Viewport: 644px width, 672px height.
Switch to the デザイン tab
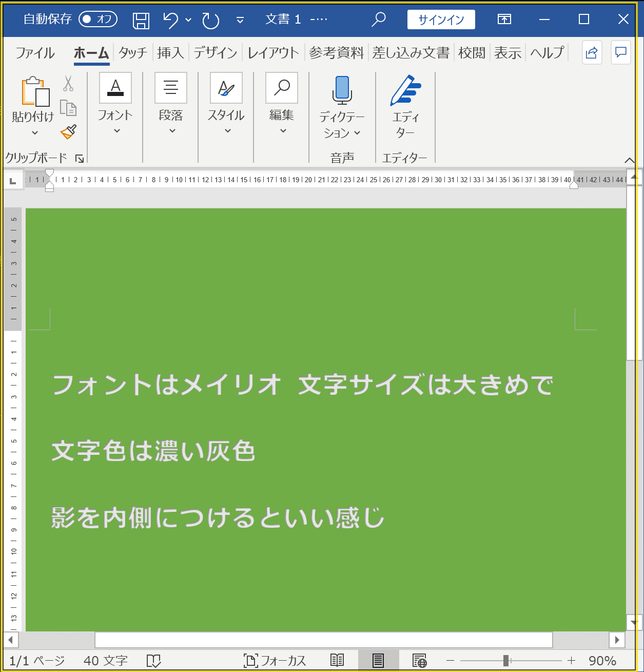216,53
